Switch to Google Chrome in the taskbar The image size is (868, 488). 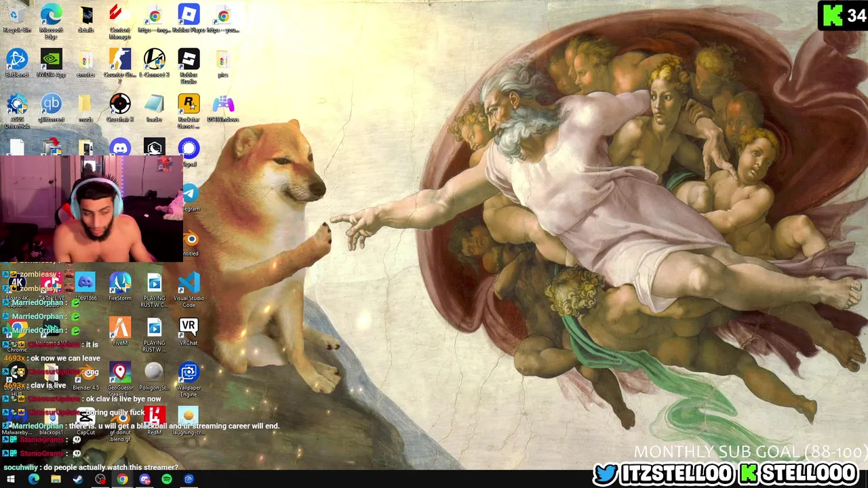coord(122,479)
